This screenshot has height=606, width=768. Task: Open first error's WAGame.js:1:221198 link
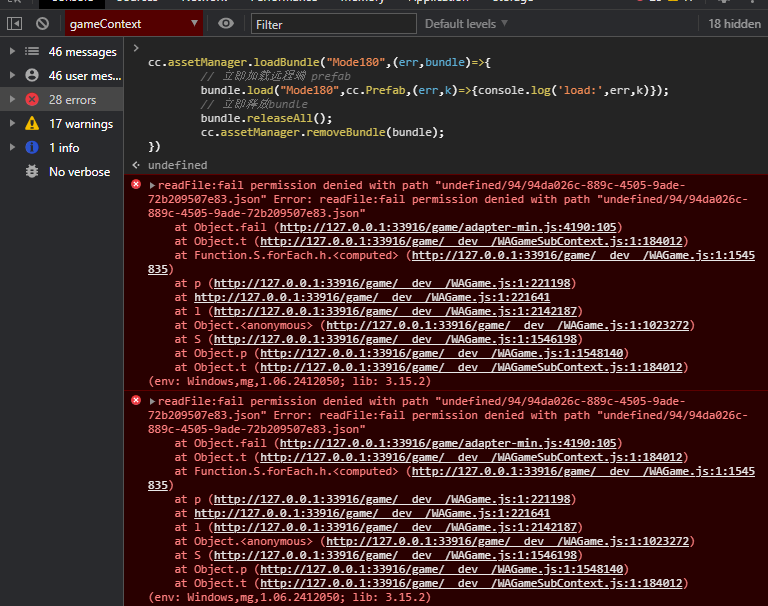[x=392, y=283]
